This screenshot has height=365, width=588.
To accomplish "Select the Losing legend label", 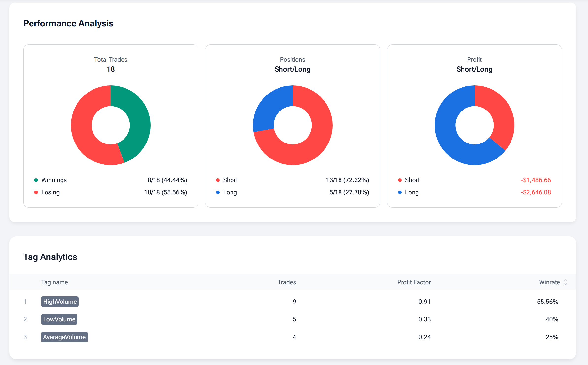I will click(x=50, y=192).
